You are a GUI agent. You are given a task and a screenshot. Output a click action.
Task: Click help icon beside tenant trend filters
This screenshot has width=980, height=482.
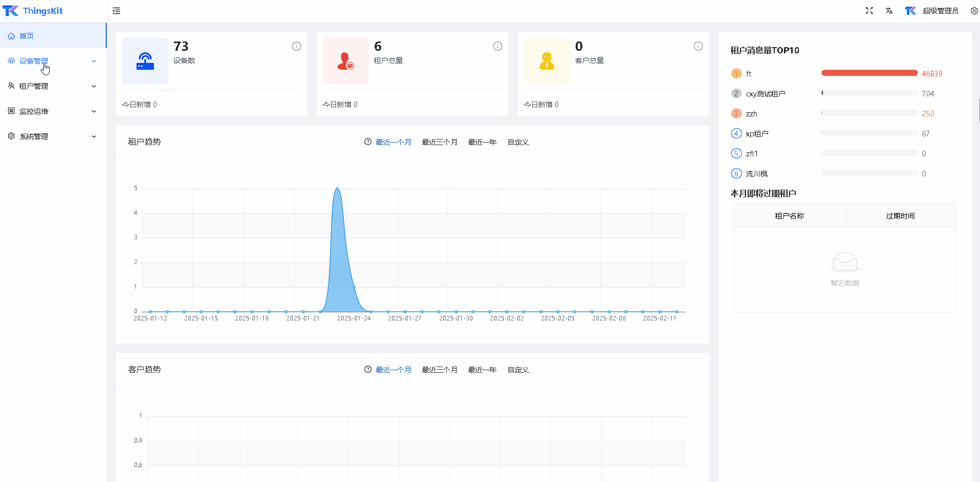coord(368,142)
